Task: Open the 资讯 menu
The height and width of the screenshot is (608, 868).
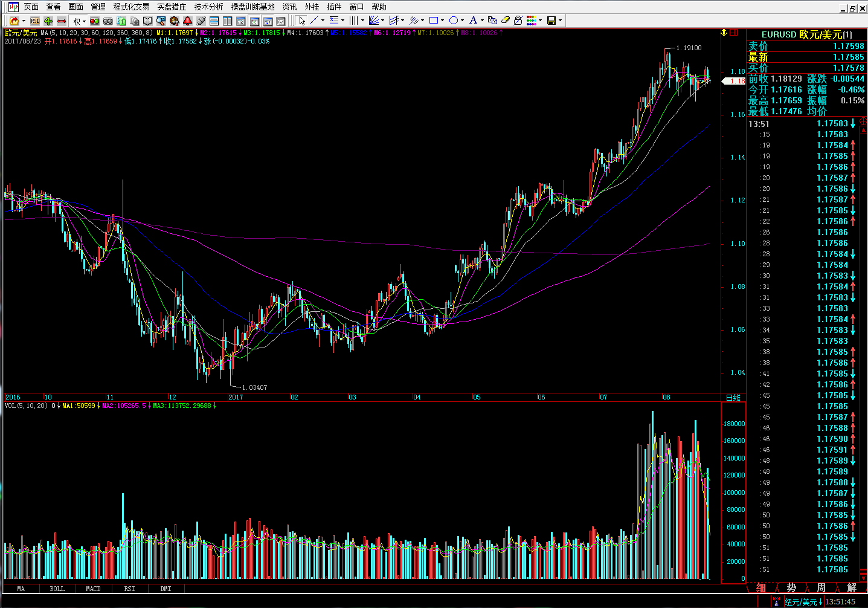Action: [289, 7]
